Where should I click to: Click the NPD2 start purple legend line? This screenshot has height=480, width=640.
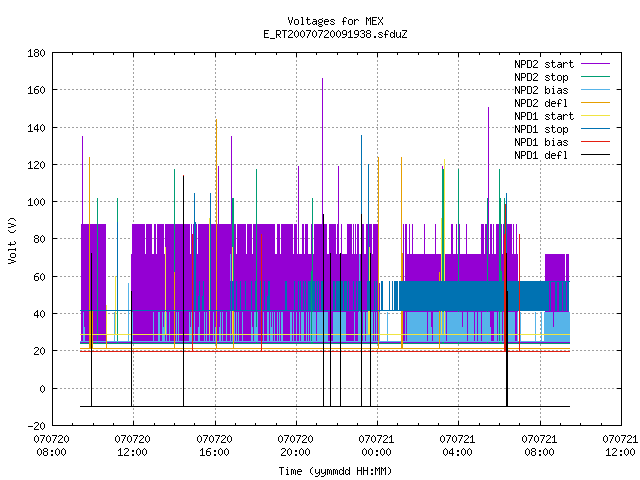(595, 64)
